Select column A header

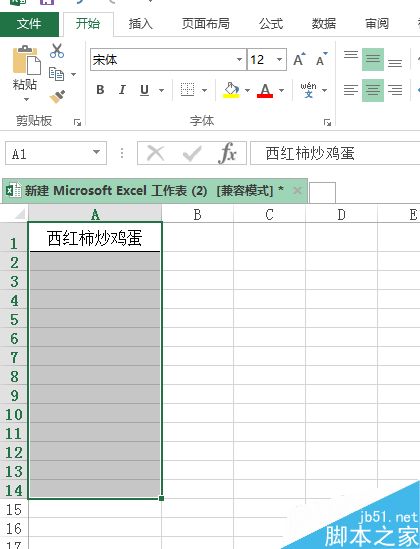[x=95, y=214]
